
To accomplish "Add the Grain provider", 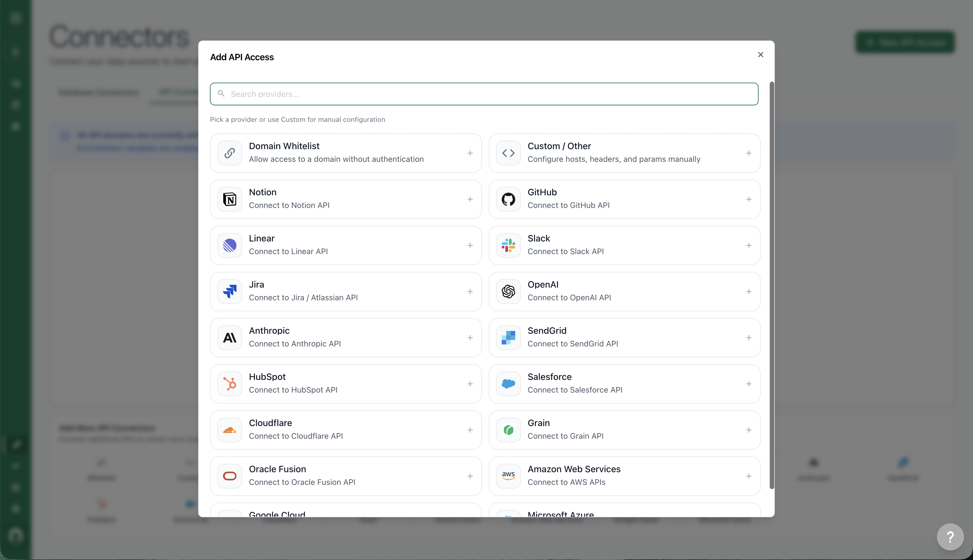I will tap(624, 430).
